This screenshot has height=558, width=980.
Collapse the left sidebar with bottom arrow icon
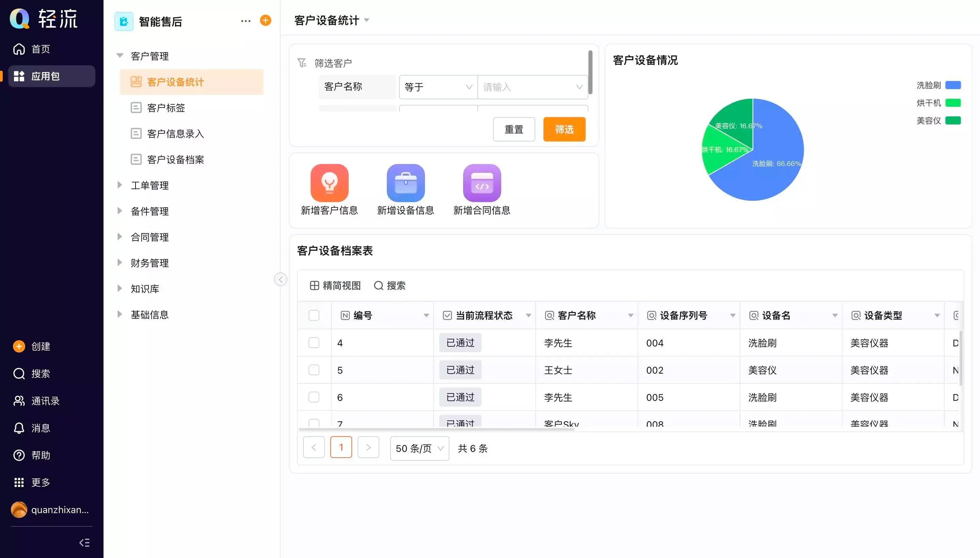pyautogui.click(x=84, y=543)
